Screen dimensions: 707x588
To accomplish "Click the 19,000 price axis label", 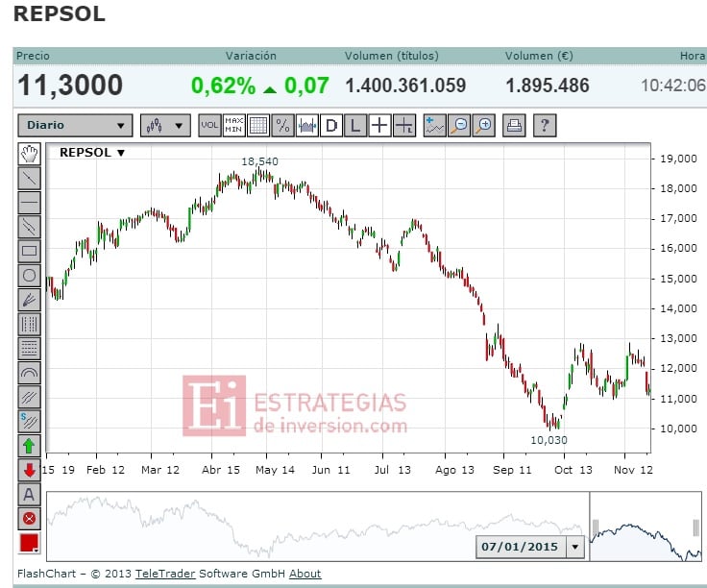I will pos(678,159).
